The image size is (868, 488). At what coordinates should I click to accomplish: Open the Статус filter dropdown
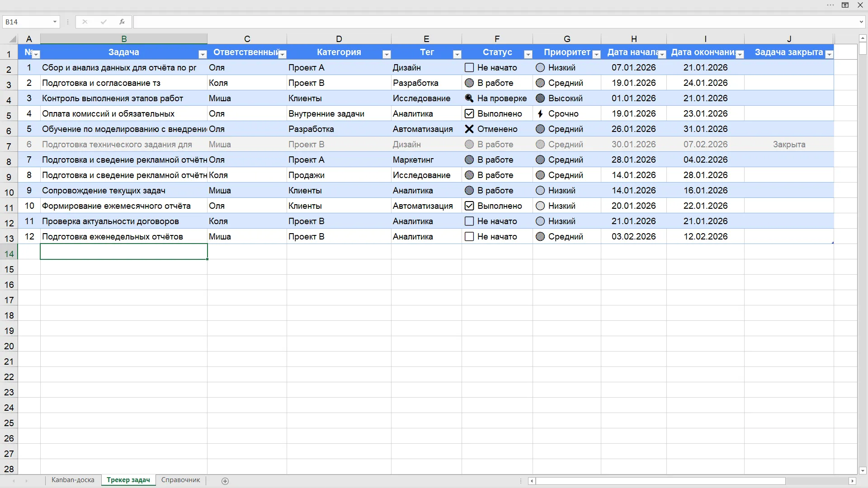[x=528, y=55]
